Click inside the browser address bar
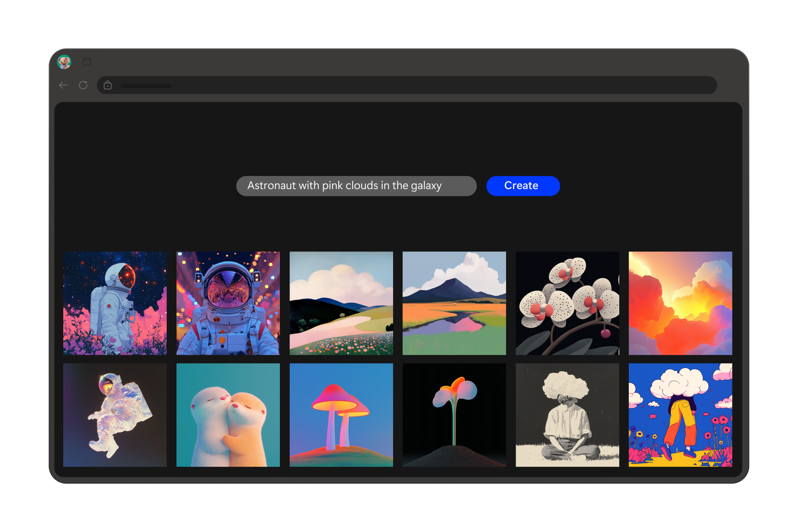The image size is (798, 532). [407, 85]
